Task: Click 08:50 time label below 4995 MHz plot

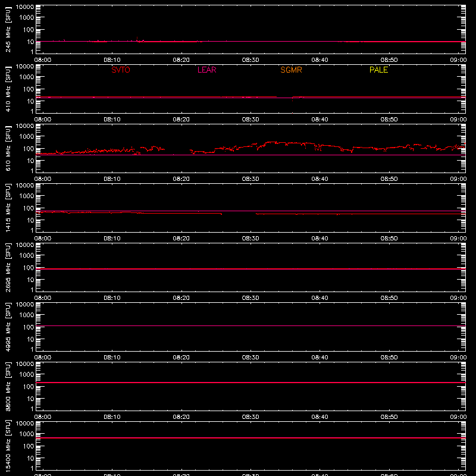Action: [389, 358]
